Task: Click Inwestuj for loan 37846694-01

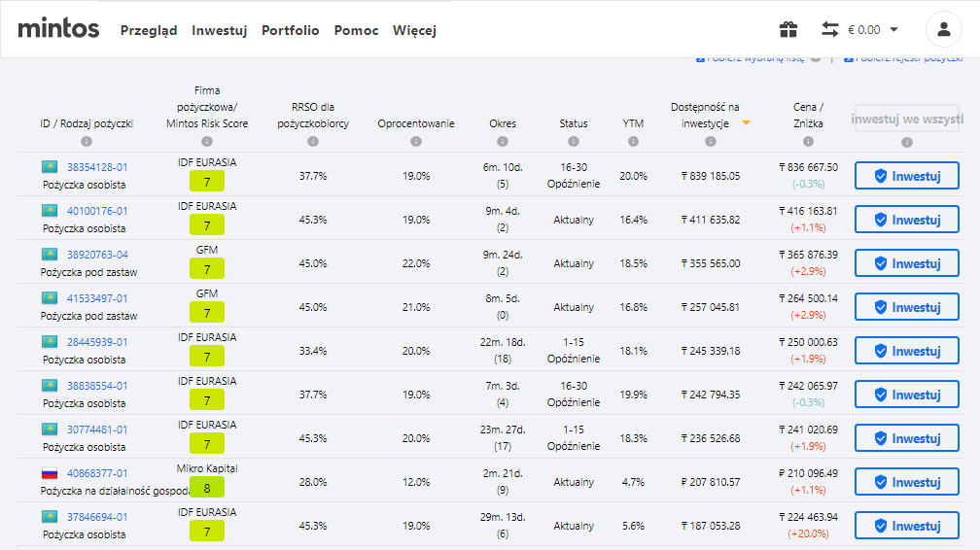Action: pos(907,526)
